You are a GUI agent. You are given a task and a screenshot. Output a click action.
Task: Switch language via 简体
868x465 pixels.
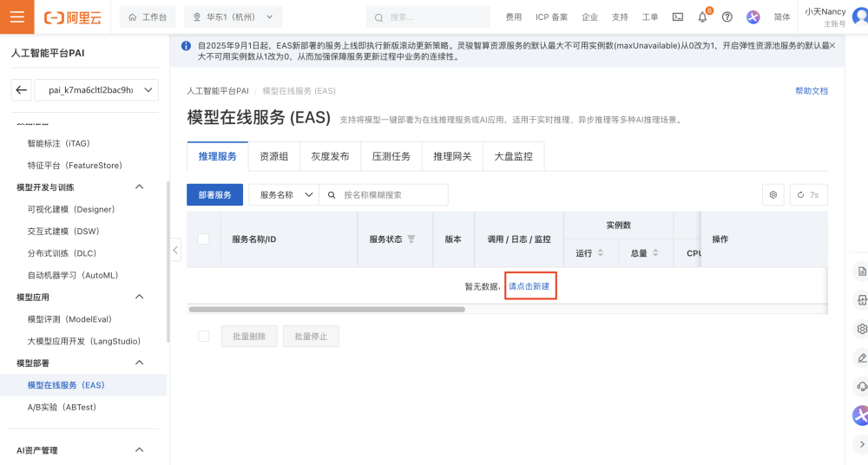click(x=782, y=17)
